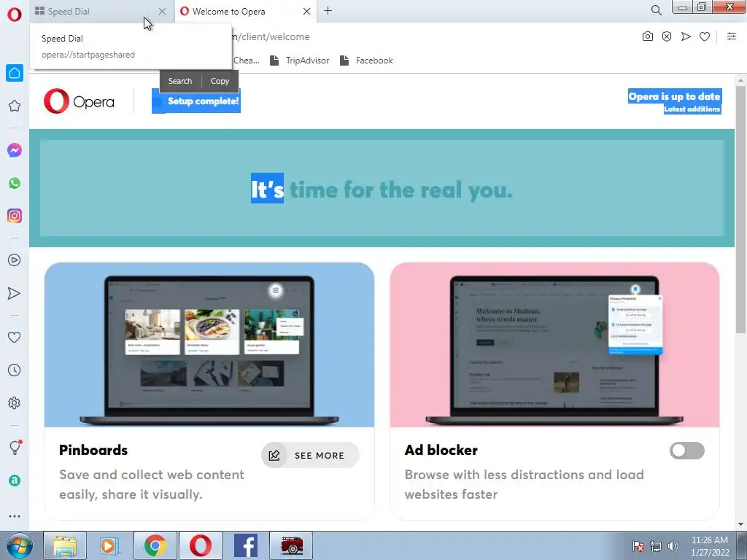Open Bookmarks star in sidebar
The height and width of the screenshot is (560, 747).
15,106
